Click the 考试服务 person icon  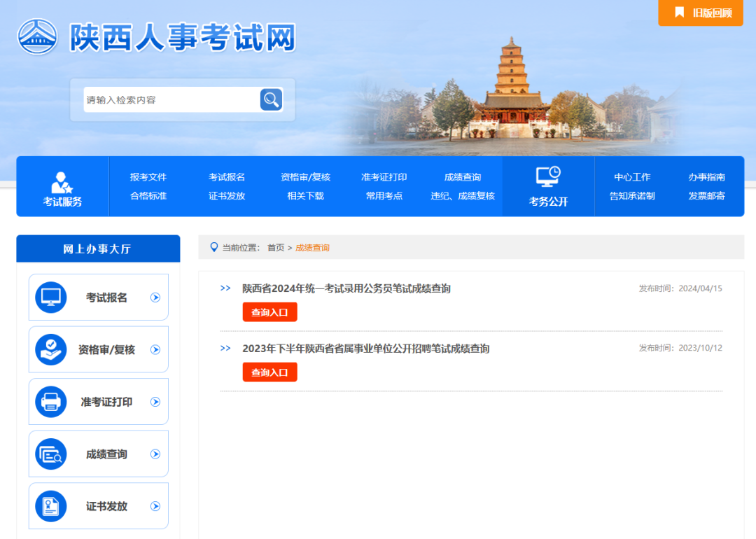62,183
